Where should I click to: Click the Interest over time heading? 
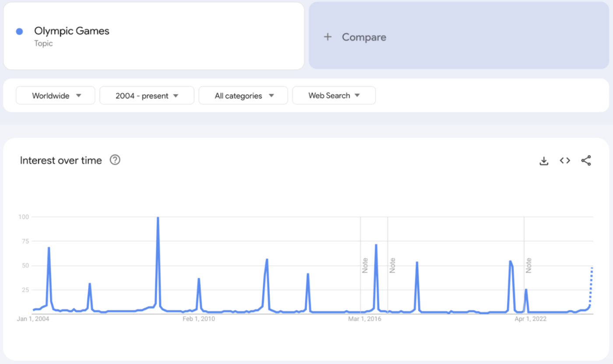tap(61, 161)
